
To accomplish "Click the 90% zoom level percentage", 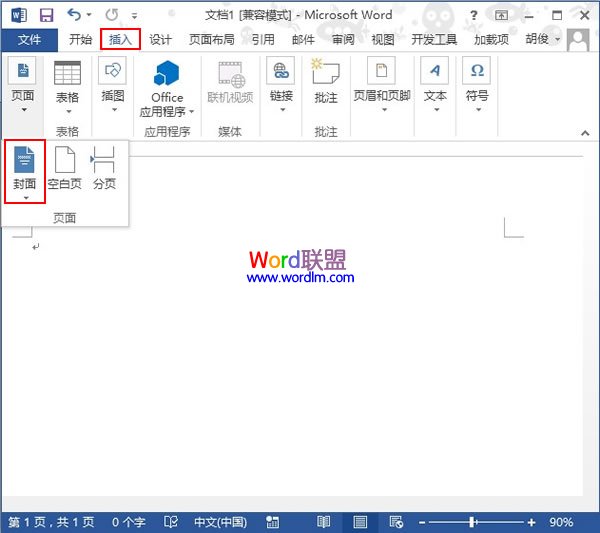I will pos(561,522).
